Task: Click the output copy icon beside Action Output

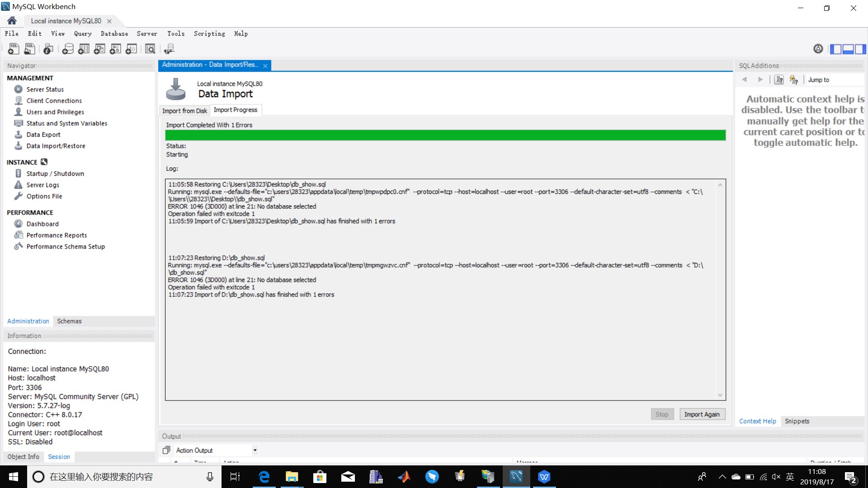Action: [166, 450]
